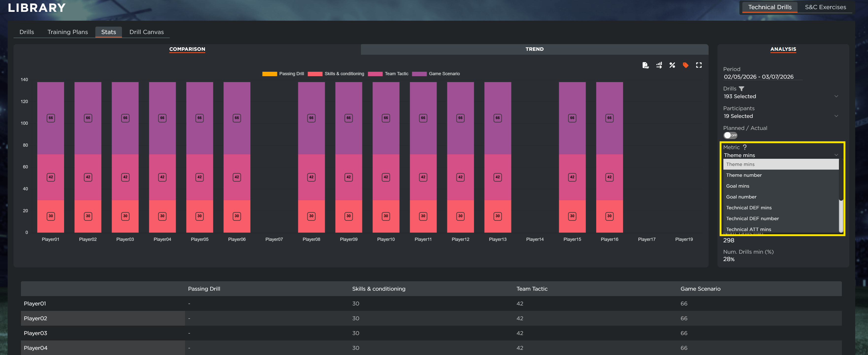
Task: Edit the Period date range field
Action: (759, 77)
